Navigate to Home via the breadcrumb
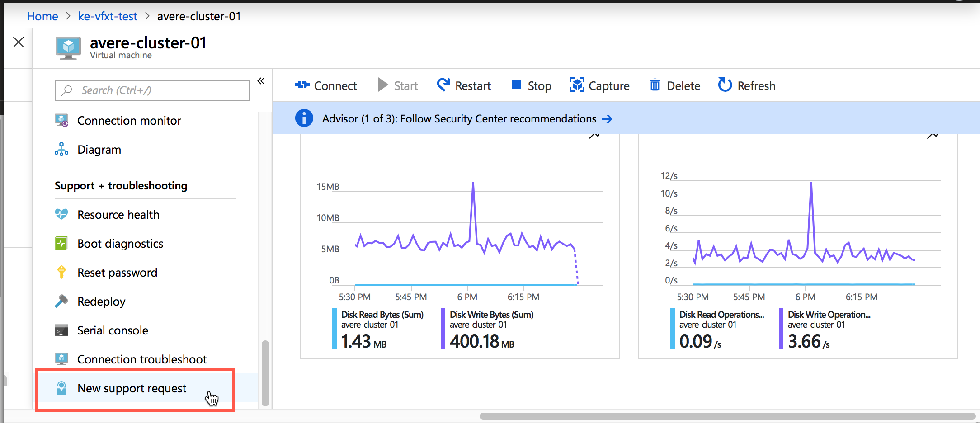 tap(42, 16)
